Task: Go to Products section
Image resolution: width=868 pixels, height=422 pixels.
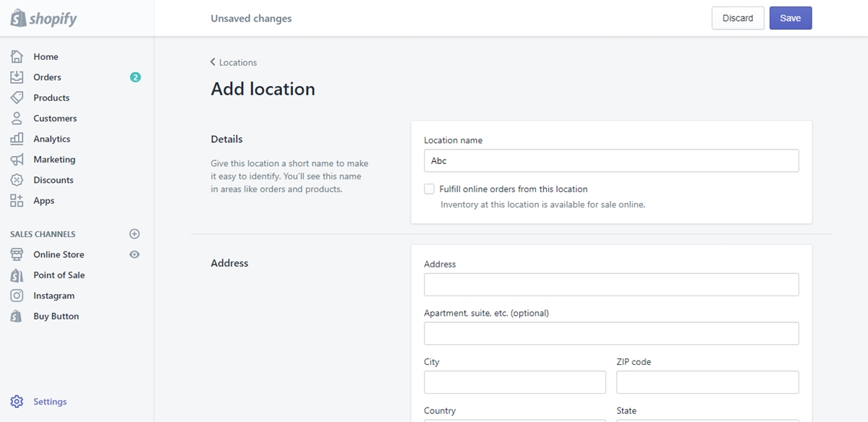Action: (51, 98)
